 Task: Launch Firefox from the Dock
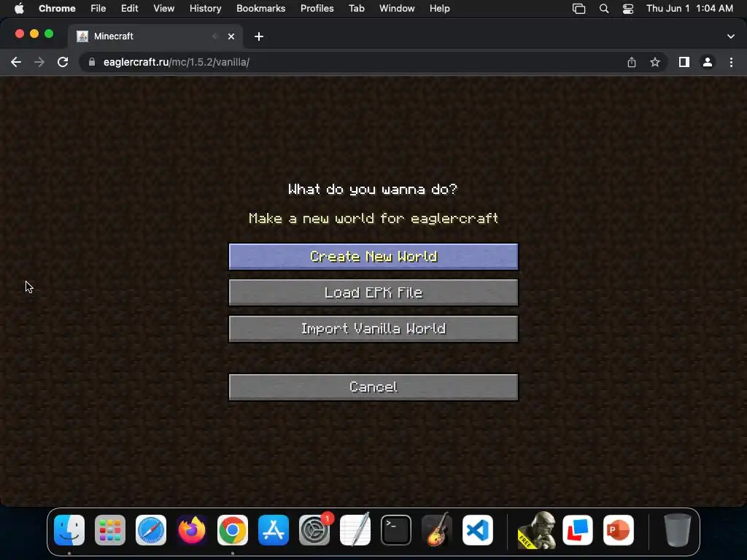[x=192, y=530]
